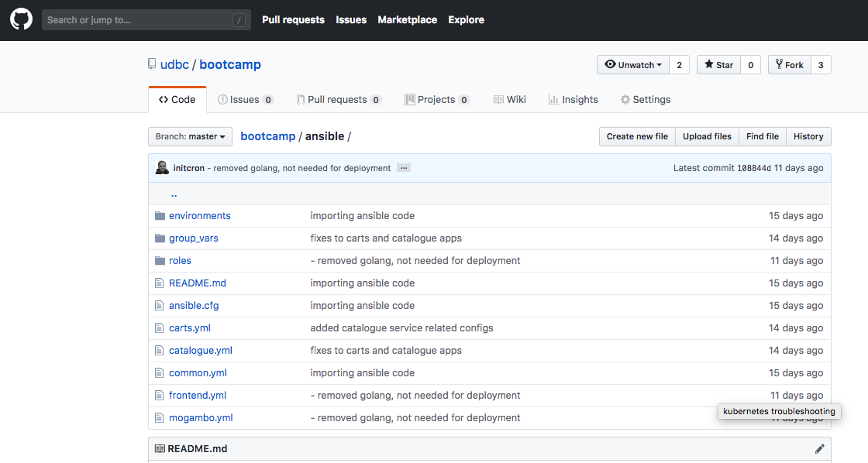Click the Upload files button
Viewport: 868px width, 463px height.
tap(707, 136)
